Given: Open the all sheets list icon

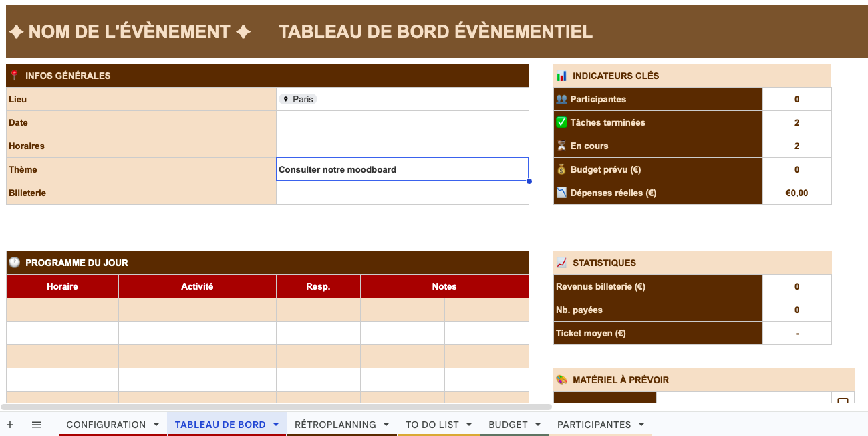Looking at the screenshot, I should 37,425.
